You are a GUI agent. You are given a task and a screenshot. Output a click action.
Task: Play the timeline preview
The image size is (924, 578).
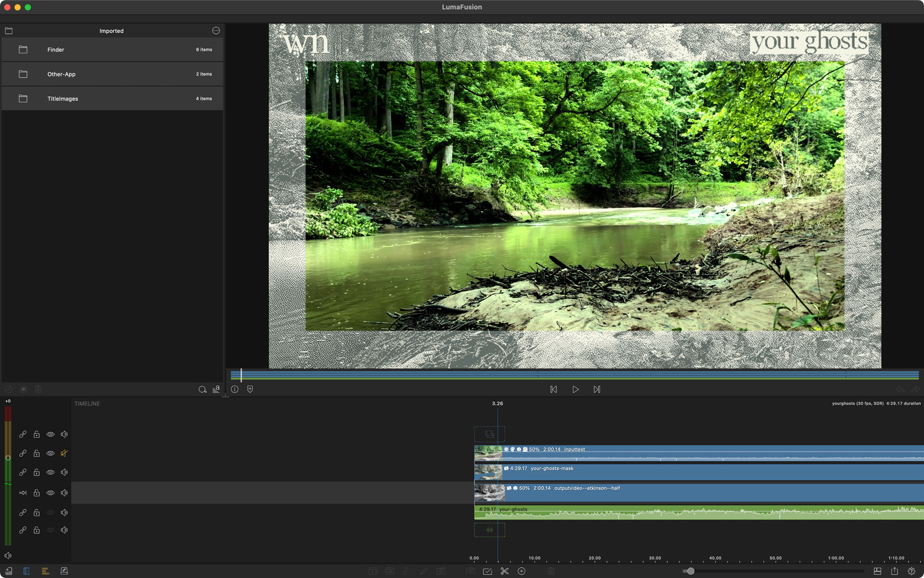[x=575, y=389]
